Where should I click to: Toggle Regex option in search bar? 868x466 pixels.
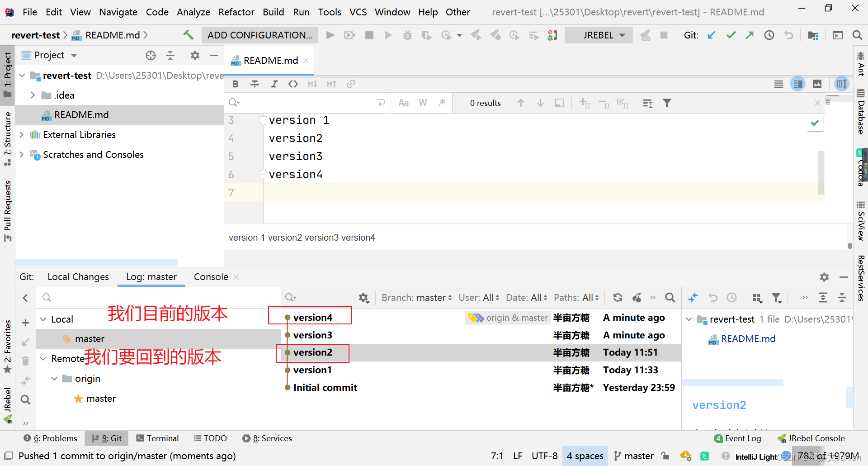click(442, 103)
